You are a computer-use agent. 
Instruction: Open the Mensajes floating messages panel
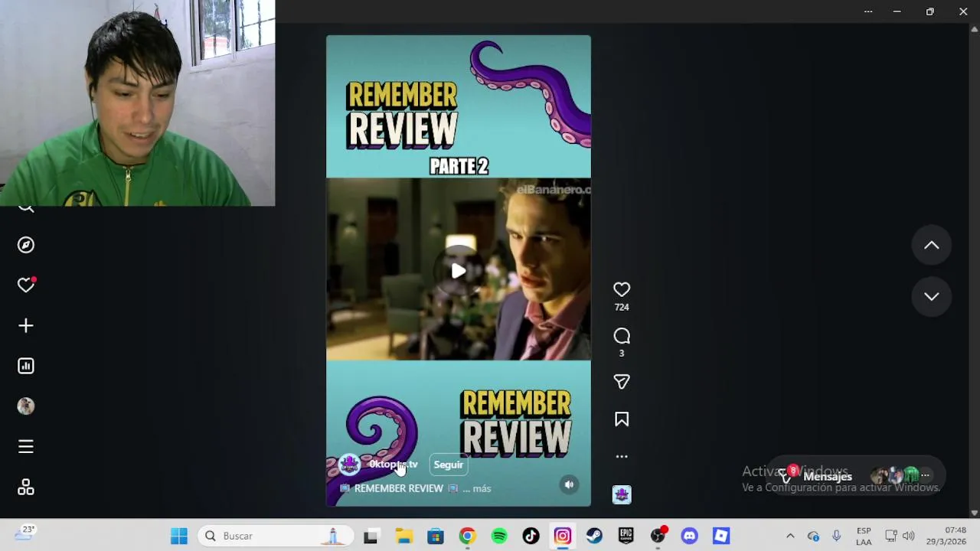click(858, 476)
